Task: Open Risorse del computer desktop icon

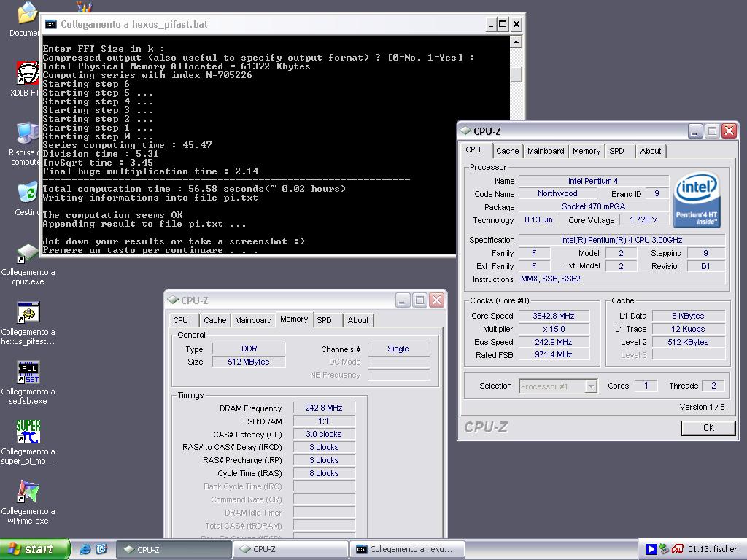Action: coord(28,133)
